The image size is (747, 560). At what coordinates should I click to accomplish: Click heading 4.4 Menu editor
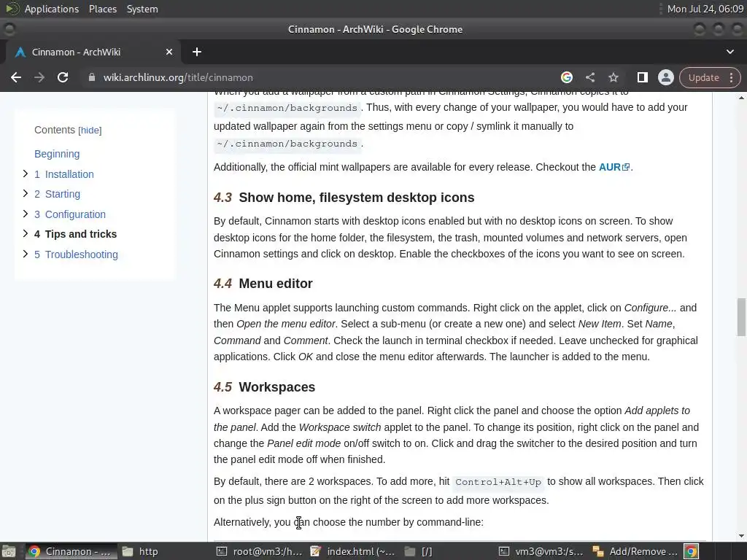pyautogui.click(x=263, y=284)
